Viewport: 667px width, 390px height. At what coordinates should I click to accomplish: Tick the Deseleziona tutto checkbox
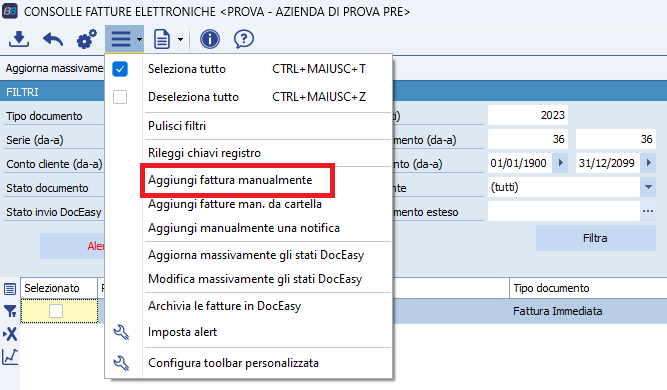point(120,97)
